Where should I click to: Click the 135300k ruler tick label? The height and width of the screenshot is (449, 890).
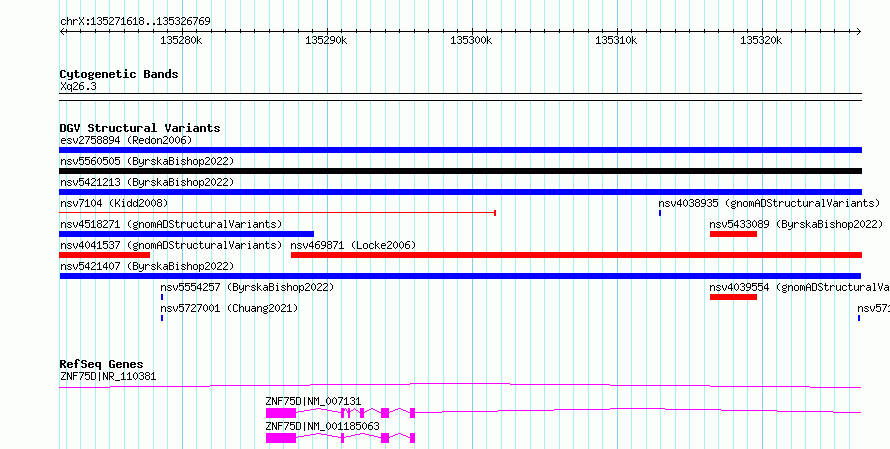coord(471,40)
